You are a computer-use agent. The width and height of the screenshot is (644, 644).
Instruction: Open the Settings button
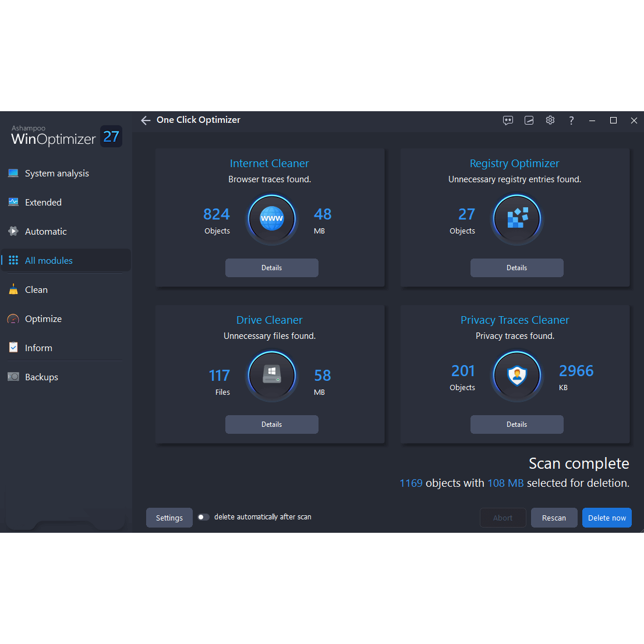169,518
